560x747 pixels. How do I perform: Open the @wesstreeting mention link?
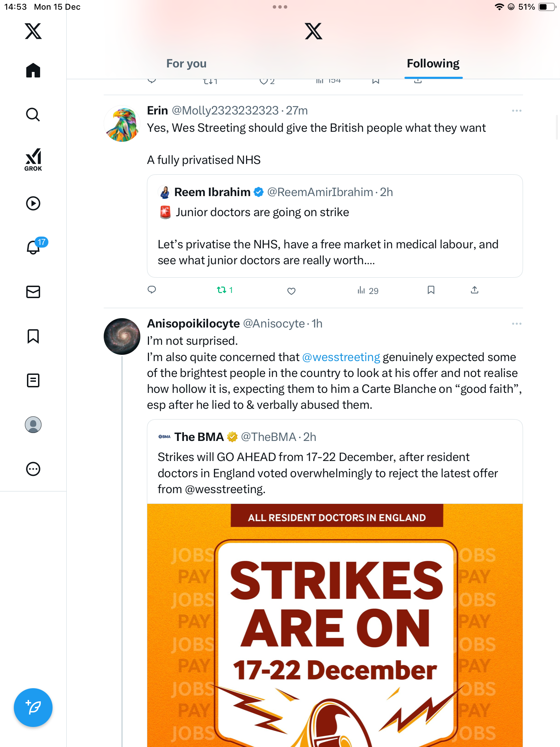point(341,357)
